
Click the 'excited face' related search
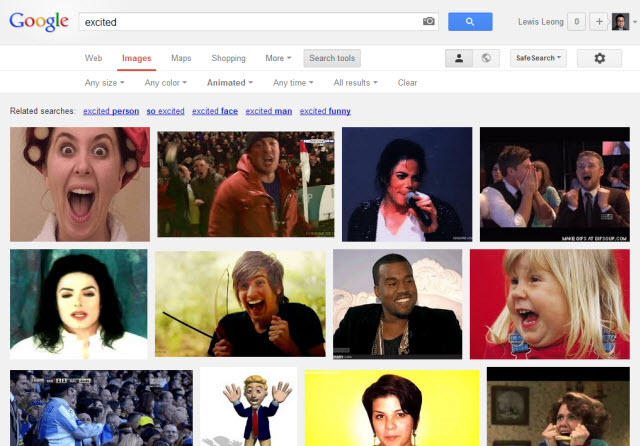215,111
